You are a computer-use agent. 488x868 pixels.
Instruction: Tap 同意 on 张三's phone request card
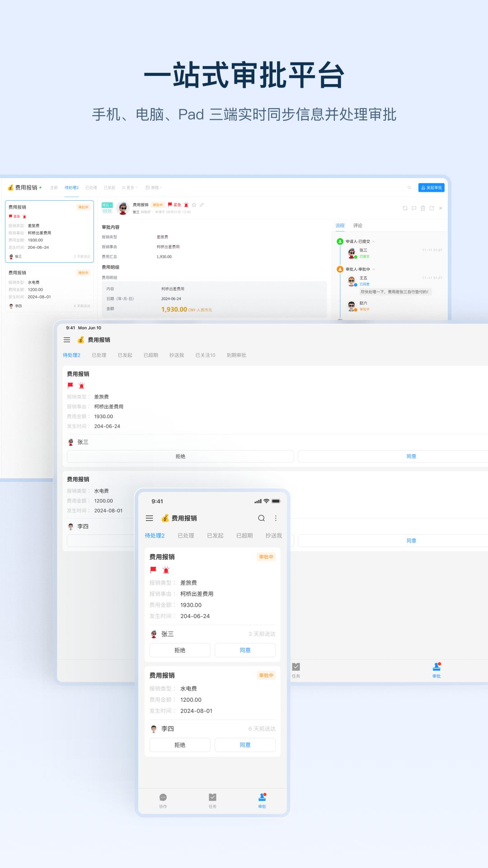click(245, 650)
